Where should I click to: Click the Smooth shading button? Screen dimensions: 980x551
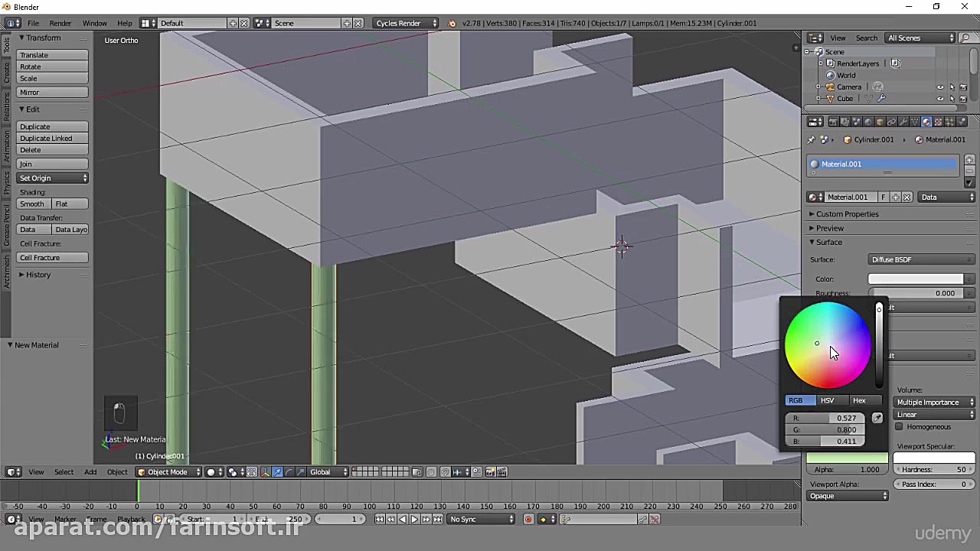[x=33, y=204]
